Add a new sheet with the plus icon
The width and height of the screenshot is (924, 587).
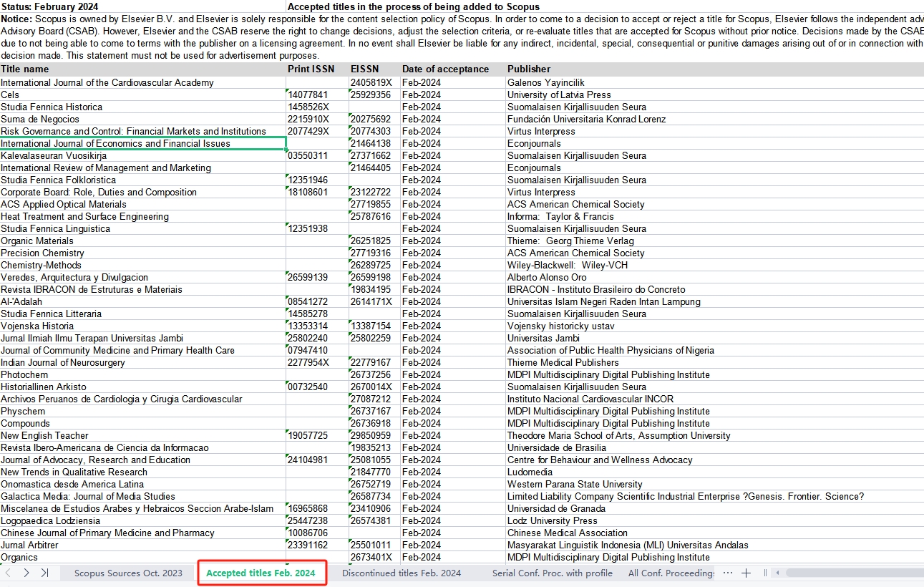[x=746, y=573]
